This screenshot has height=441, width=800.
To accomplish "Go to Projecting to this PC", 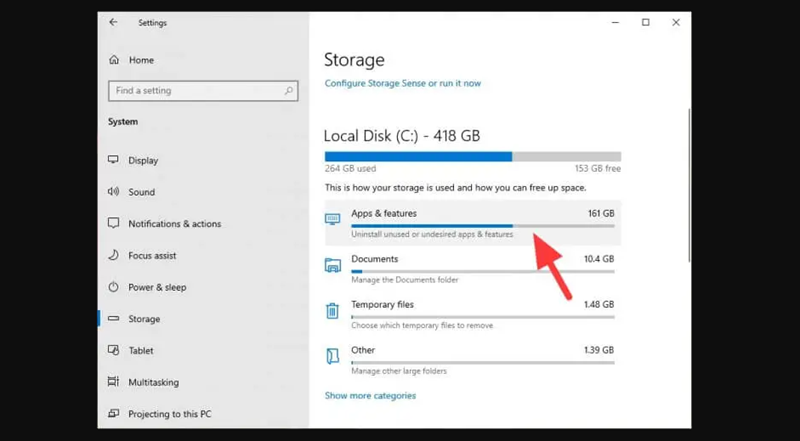I will (x=169, y=414).
